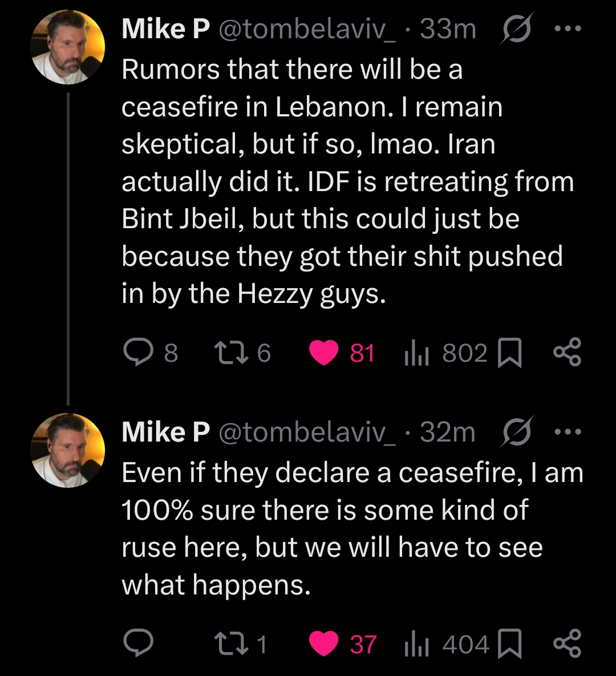
Task: Share the second tweet about ruse
Action: point(566,643)
